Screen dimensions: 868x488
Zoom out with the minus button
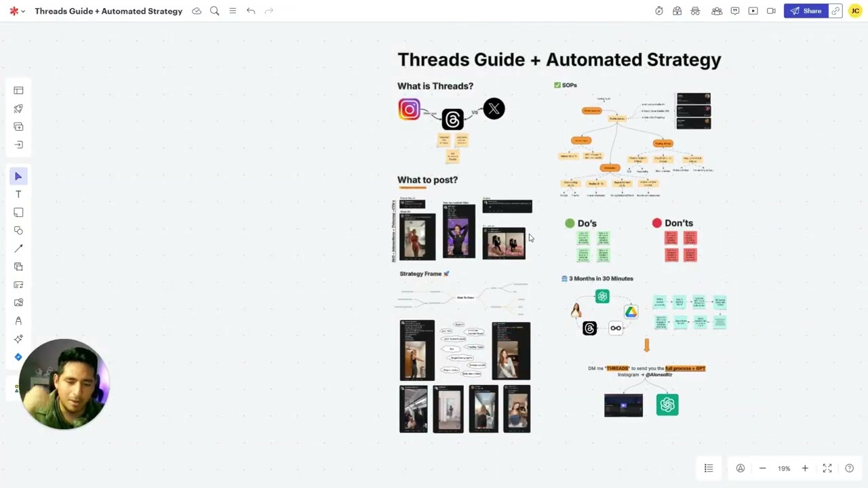point(762,468)
